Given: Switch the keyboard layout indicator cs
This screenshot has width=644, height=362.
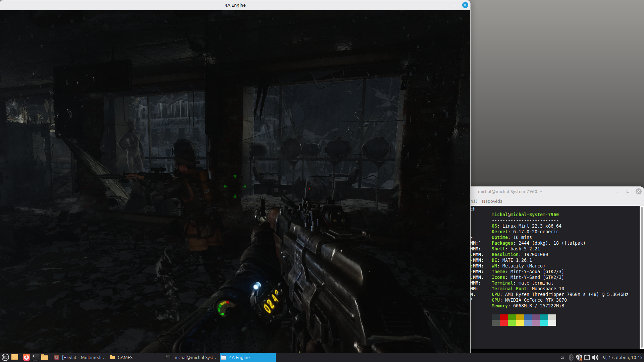Looking at the screenshot, I should pos(562,358).
